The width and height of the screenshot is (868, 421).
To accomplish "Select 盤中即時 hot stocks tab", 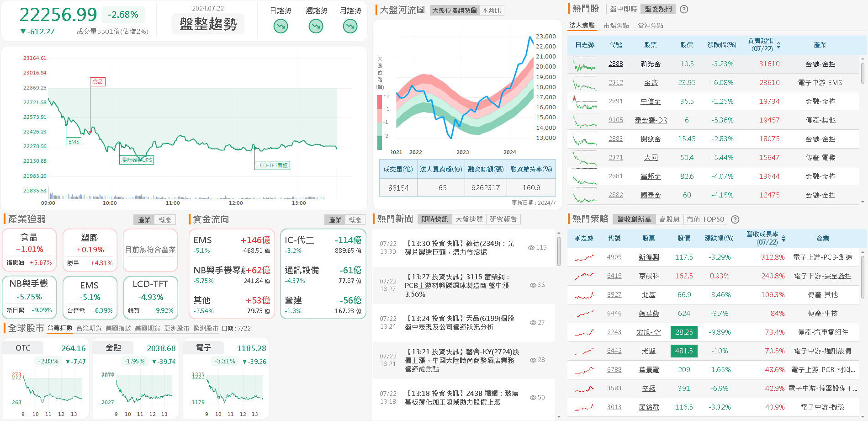I will coord(623,9).
